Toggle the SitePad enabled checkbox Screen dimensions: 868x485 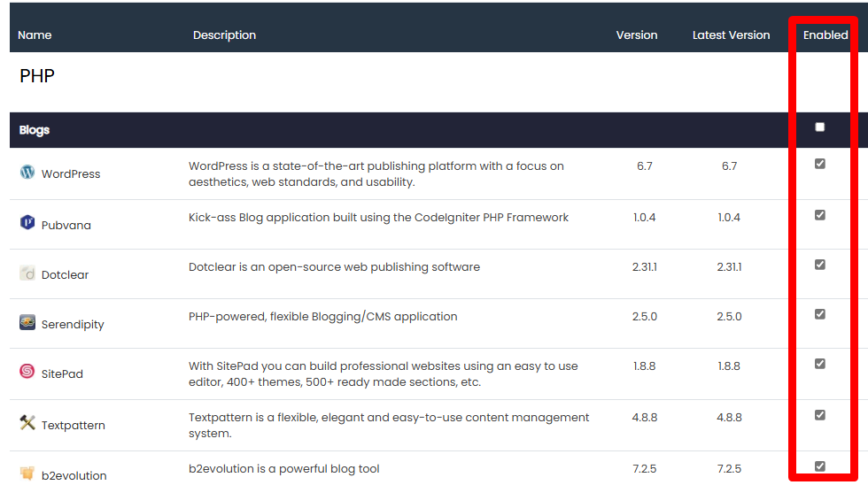point(820,364)
